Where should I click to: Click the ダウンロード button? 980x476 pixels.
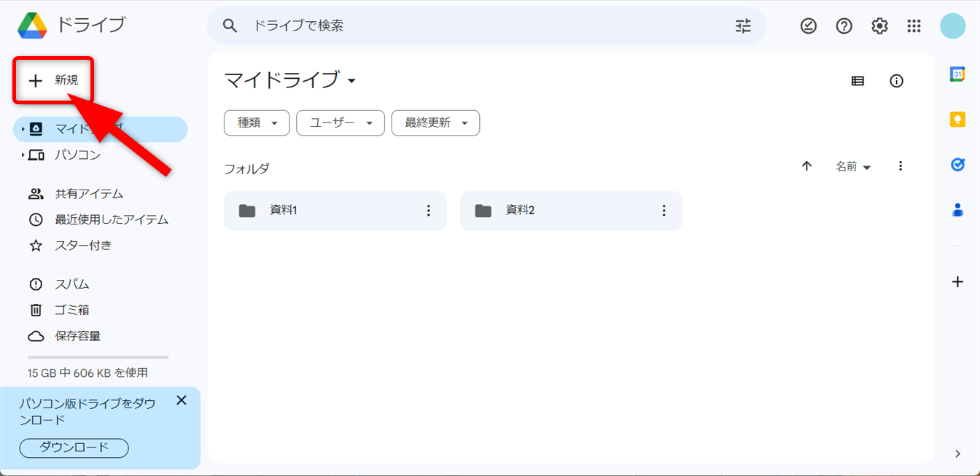coord(74,448)
